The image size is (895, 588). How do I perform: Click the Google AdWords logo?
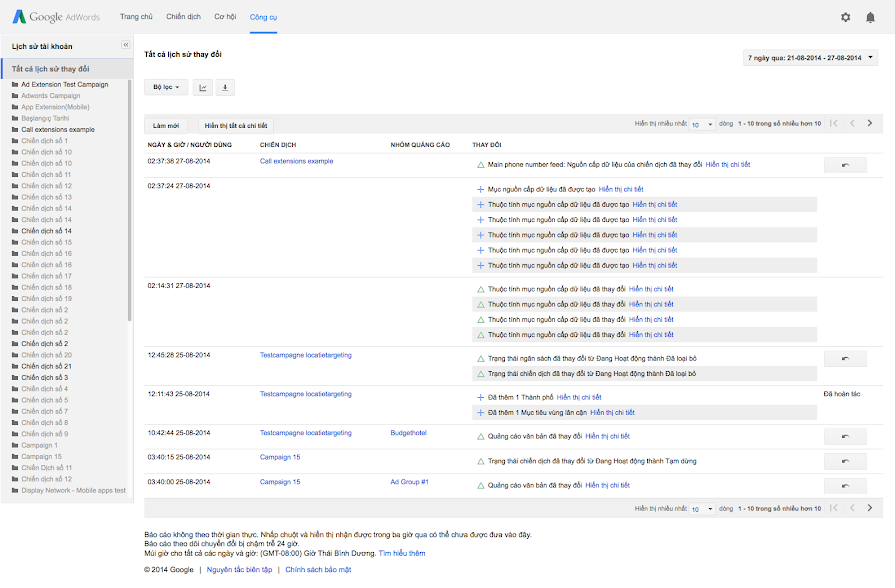56,17
